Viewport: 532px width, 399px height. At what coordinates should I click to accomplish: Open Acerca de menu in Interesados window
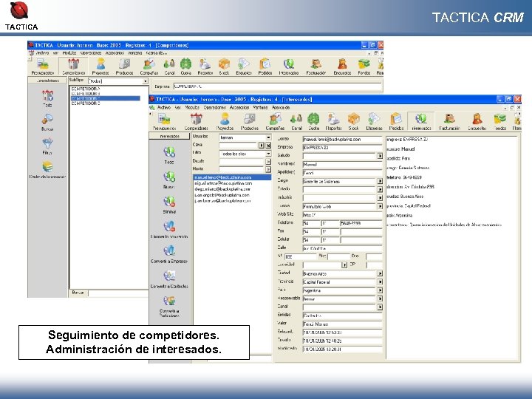pyautogui.click(x=281, y=108)
